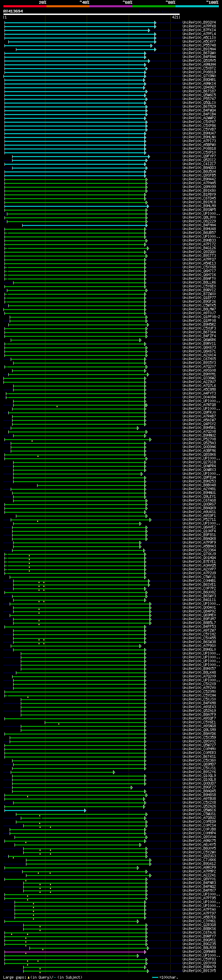
Task: Open hit UniRef100_B7FKI4
Action: point(199,30)
